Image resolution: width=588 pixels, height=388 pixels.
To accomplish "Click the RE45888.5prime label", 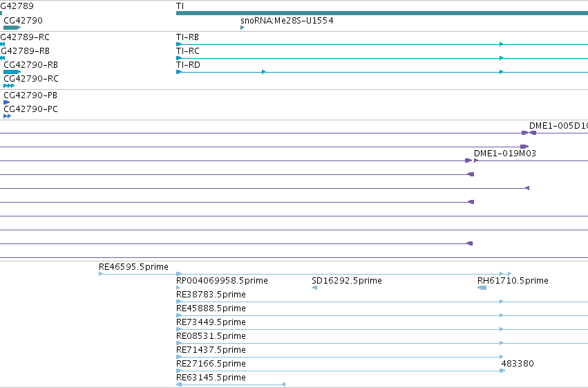I will 211,308.
